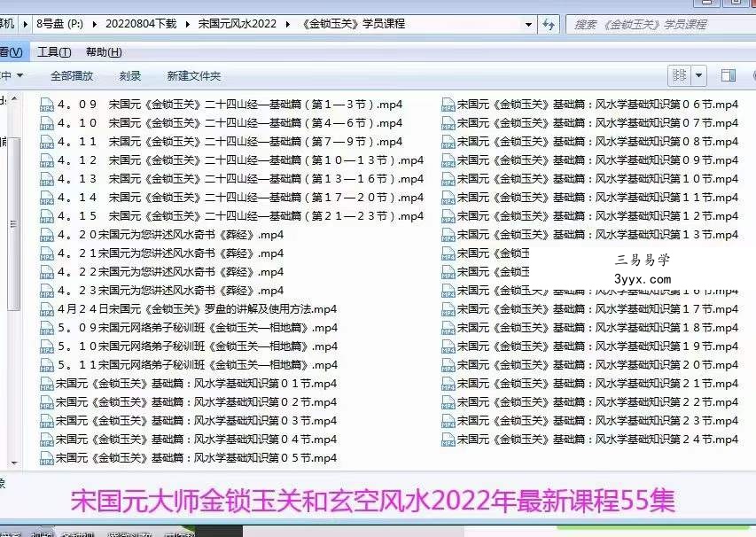756x537 pixels.
Task: Select file name 风水学基础知识第11节.mp4
Action: coord(598,198)
